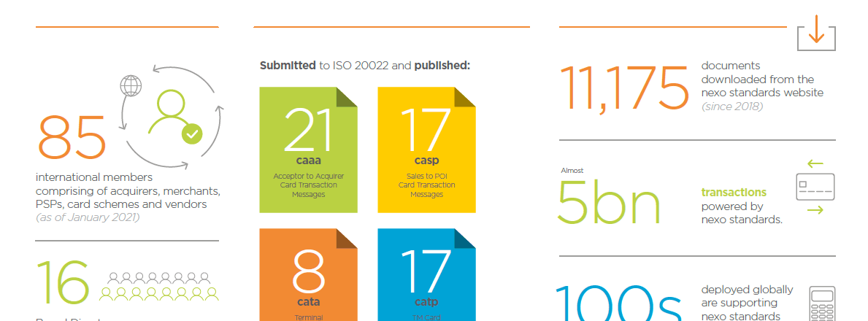Click the board directors people icons
The height and width of the screenshot is (321, 868).
pyautogui.click(x=159, y=286)
